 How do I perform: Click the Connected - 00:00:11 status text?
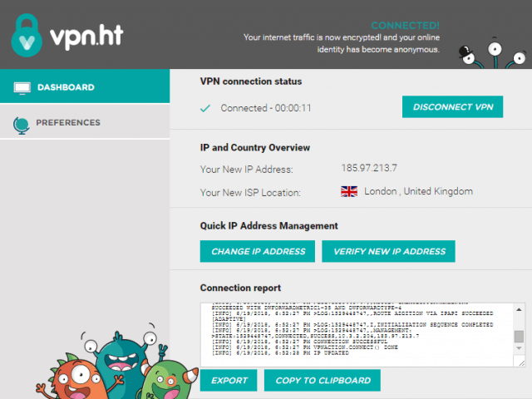(266, 108)
